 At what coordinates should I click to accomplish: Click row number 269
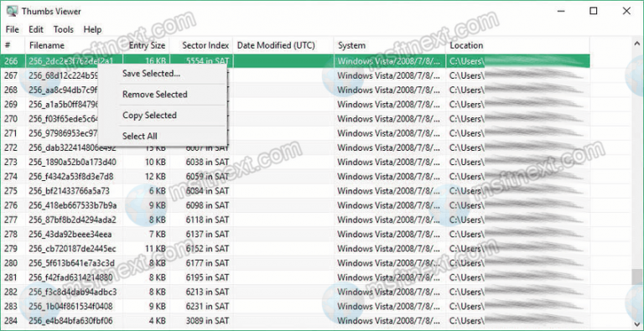point(11,104)
